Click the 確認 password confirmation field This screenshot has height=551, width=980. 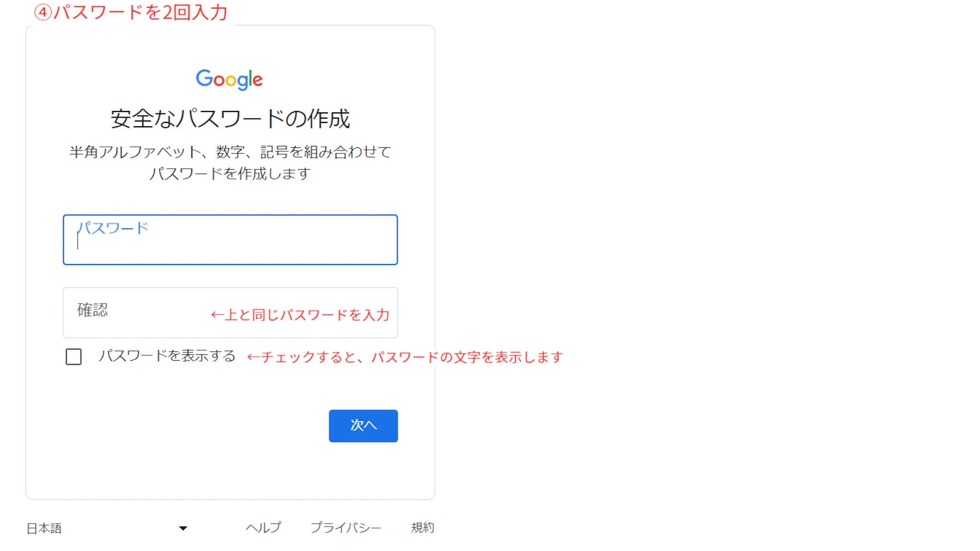click(144, 313)
